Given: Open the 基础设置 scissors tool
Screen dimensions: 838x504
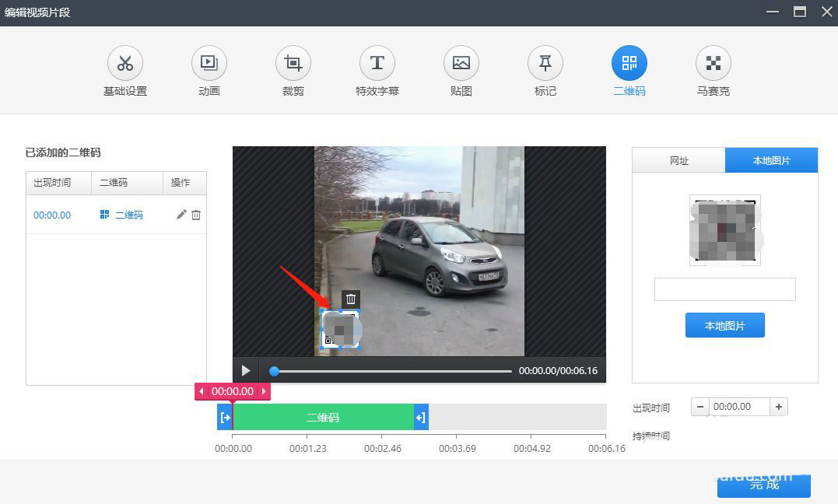Looking at the screenshot, I should pos(125,64).
